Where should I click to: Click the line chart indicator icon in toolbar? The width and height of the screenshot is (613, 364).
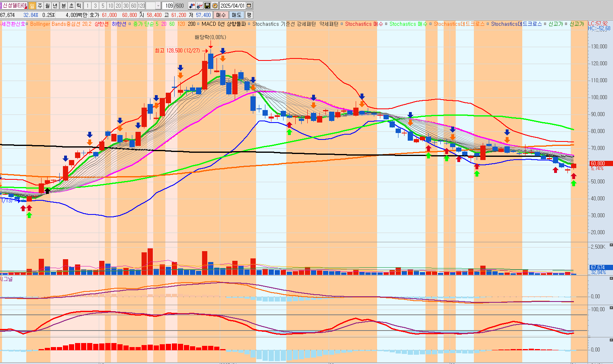point(199,6)
